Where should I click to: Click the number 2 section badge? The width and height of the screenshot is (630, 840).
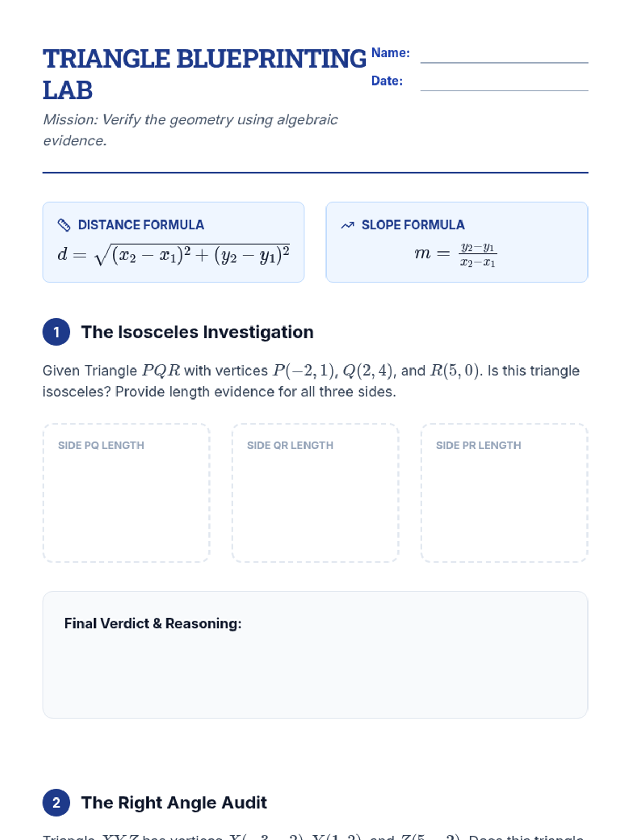[x=56, y=803]
